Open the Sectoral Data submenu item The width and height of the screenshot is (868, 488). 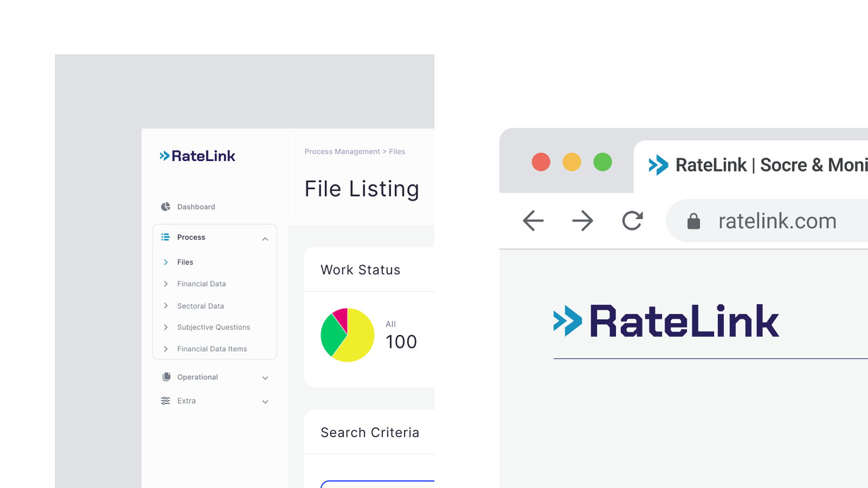click(x=201, y=306)
